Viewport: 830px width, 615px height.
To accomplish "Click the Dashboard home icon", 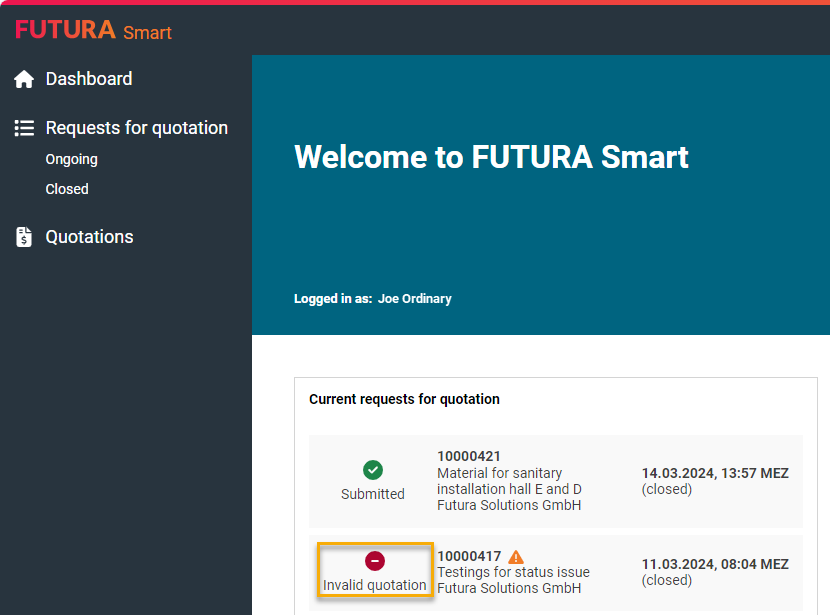I will click(24, 79).
